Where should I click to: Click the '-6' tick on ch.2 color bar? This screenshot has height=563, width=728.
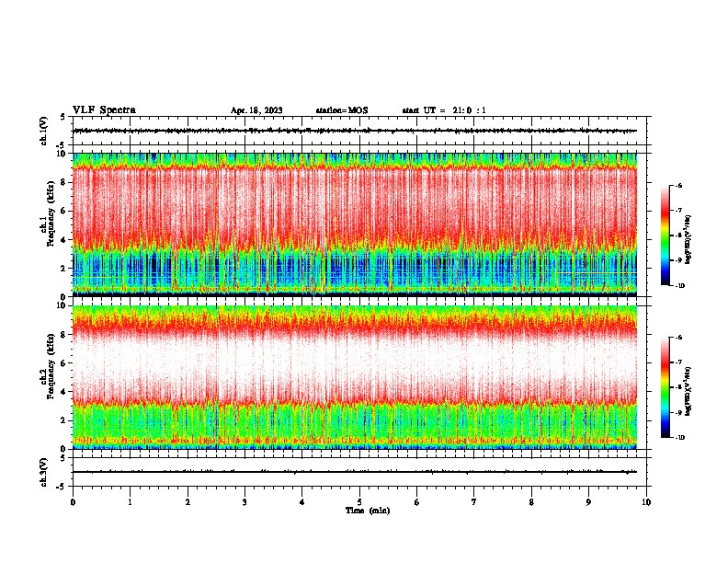coord(678,338)
